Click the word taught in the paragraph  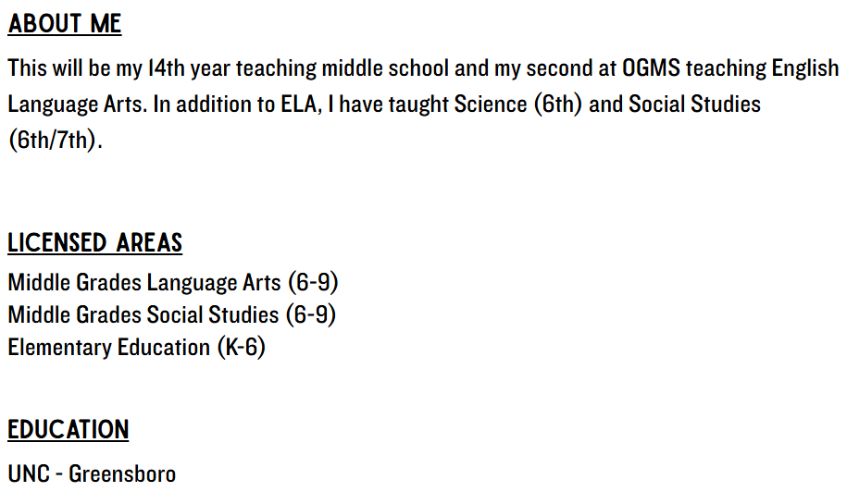417,104
